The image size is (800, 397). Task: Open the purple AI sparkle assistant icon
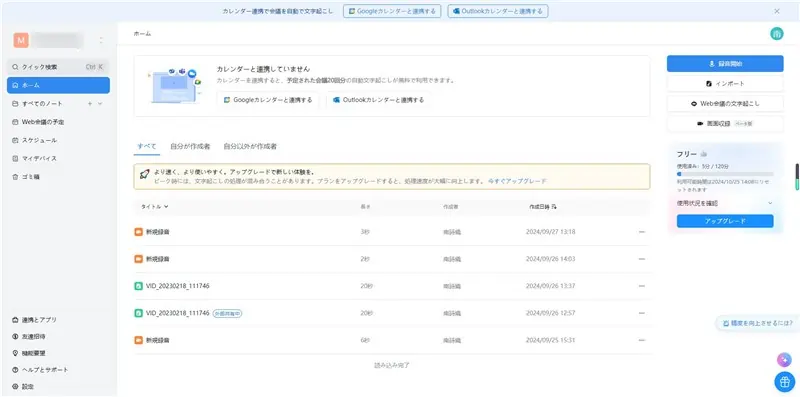(x=784, y=360)
